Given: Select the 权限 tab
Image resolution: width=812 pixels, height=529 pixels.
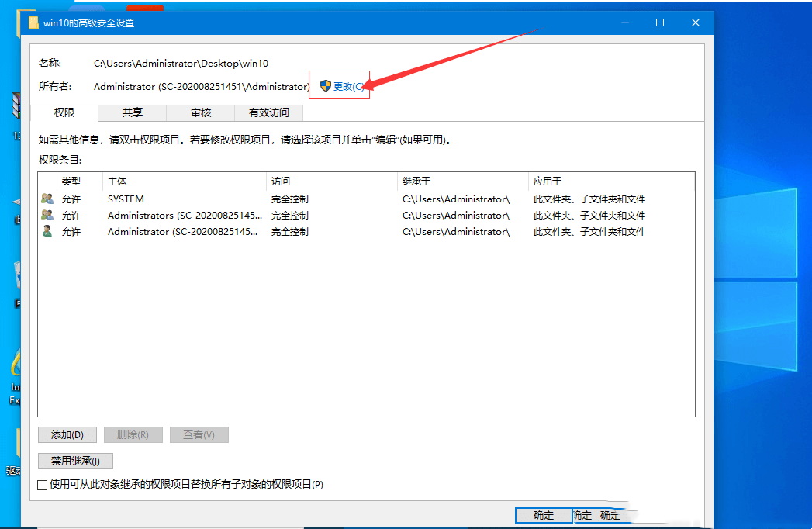Looking at the screenshot, I should (67, 112).
